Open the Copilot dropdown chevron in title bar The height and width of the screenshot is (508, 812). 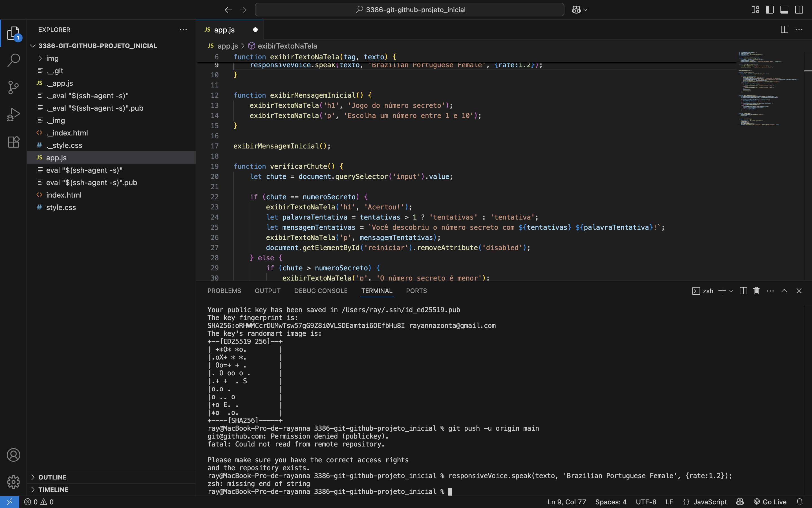[x=586, y=10]
